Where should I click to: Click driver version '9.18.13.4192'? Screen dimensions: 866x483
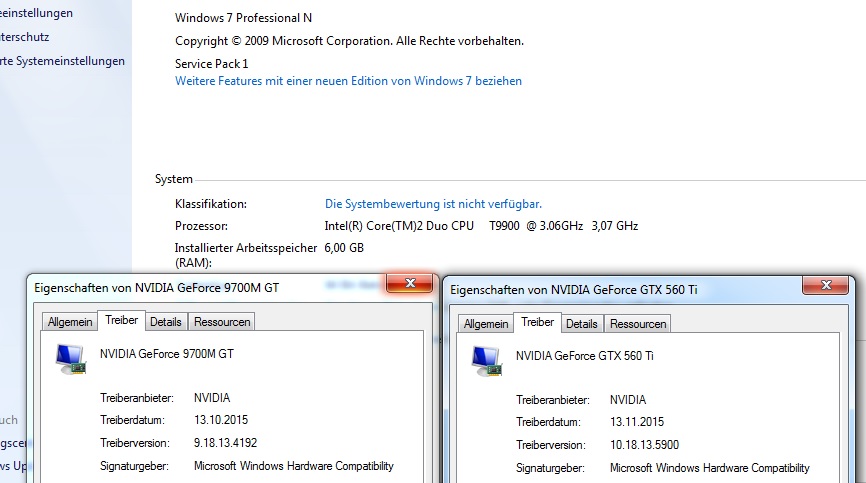(225, 443)
